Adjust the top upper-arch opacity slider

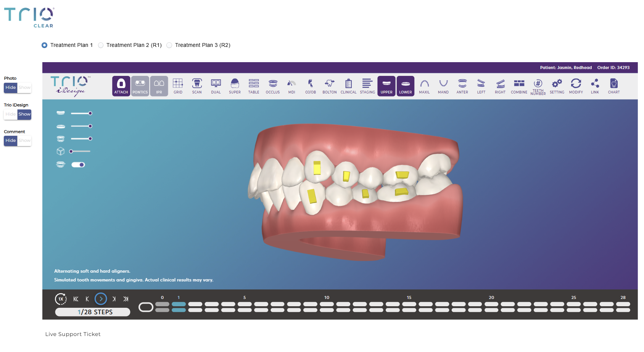90,113
